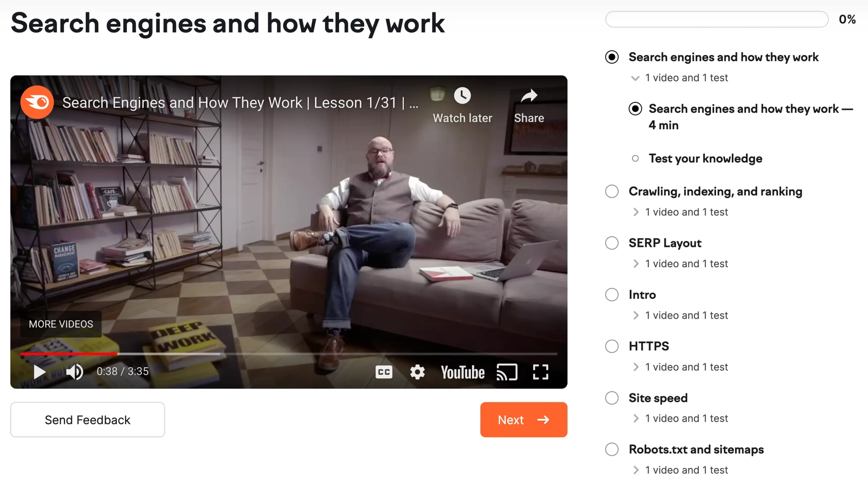Open video on YouTube logo

[462, 372]
